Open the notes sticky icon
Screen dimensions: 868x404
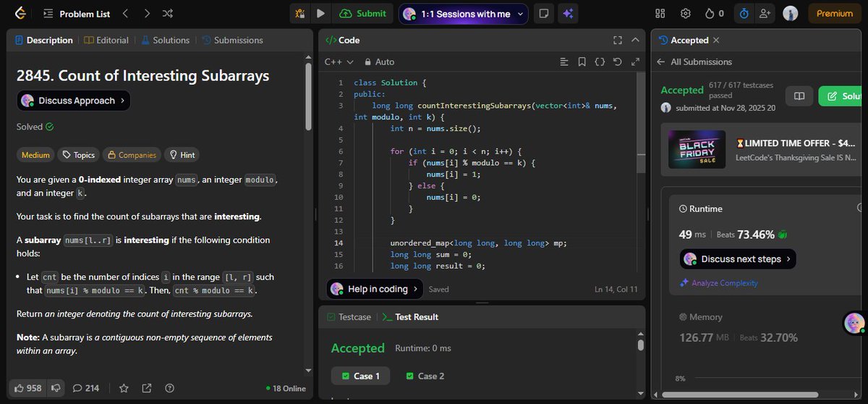point(543,13)
